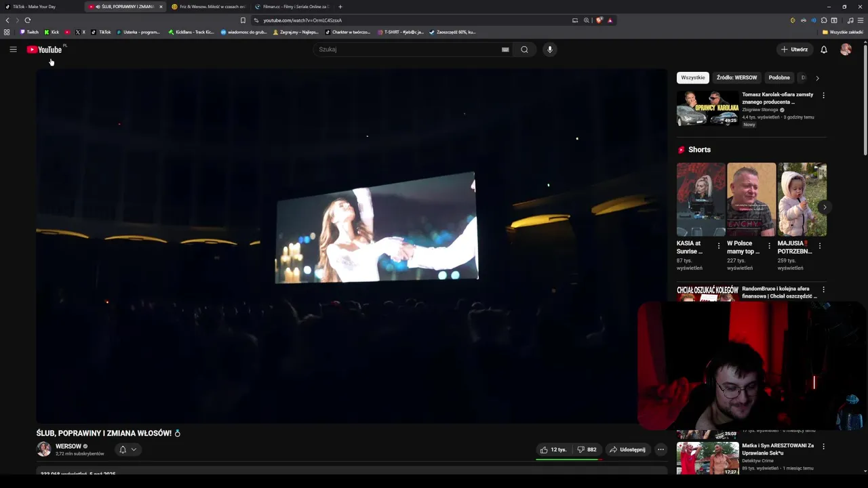Go back using browser back arrow
Image resolution: width=868 pixels, height=488 pixels.
(x=7, y=20)
